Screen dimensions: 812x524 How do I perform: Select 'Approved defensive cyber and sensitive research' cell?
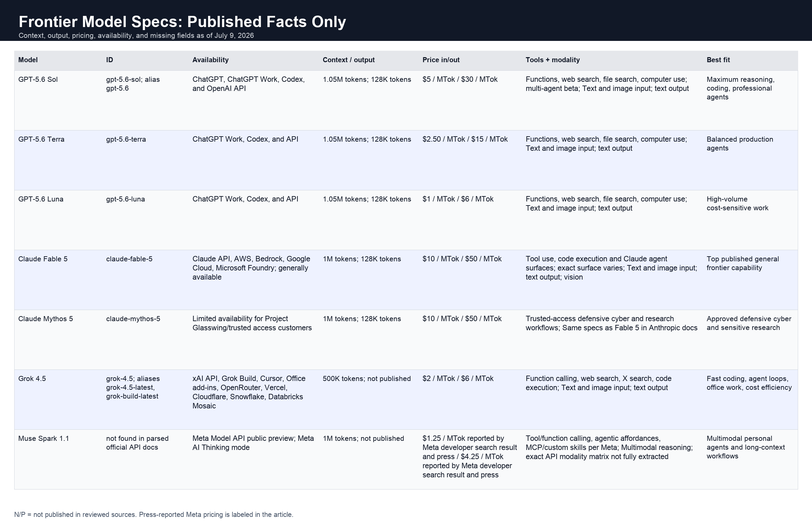[749, 324]
